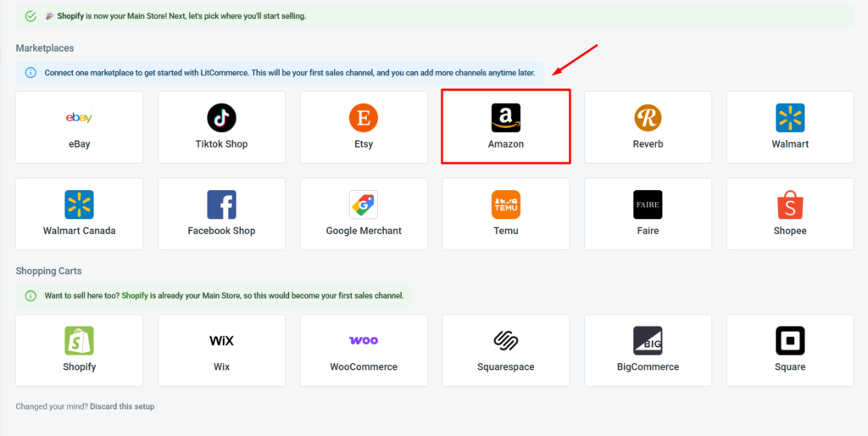Pick the Walmart label text
The image size is (868, 436).
[790, 144]
